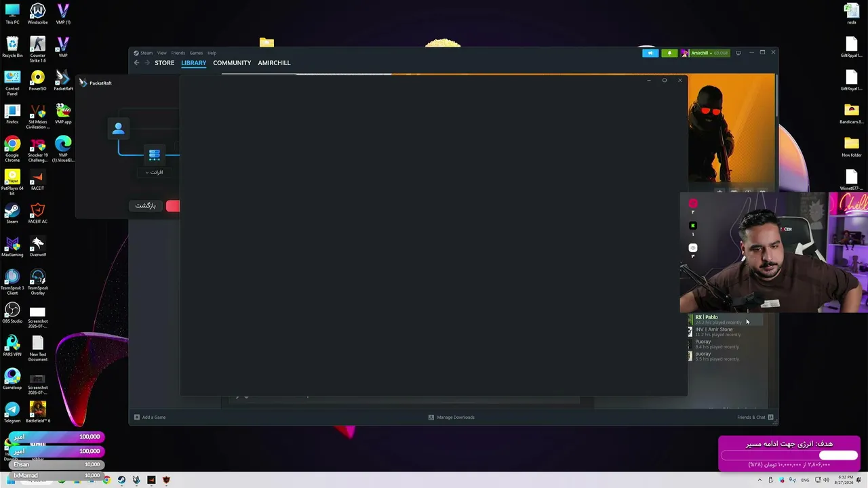Go back in Steam navigation
Image resolution: width=868 pixels, height=488 pixels.
coord(136,63)
